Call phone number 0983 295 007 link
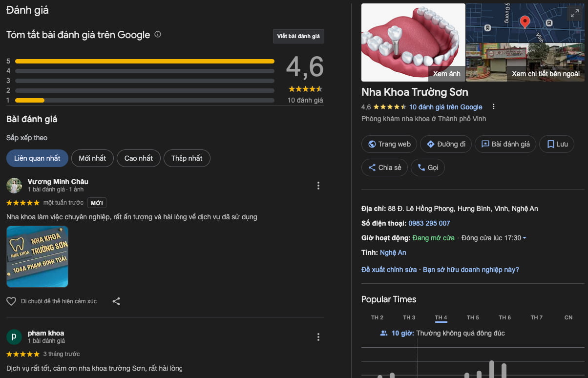Viewport: 588px width, 378px height. click(x=429, y=223)
